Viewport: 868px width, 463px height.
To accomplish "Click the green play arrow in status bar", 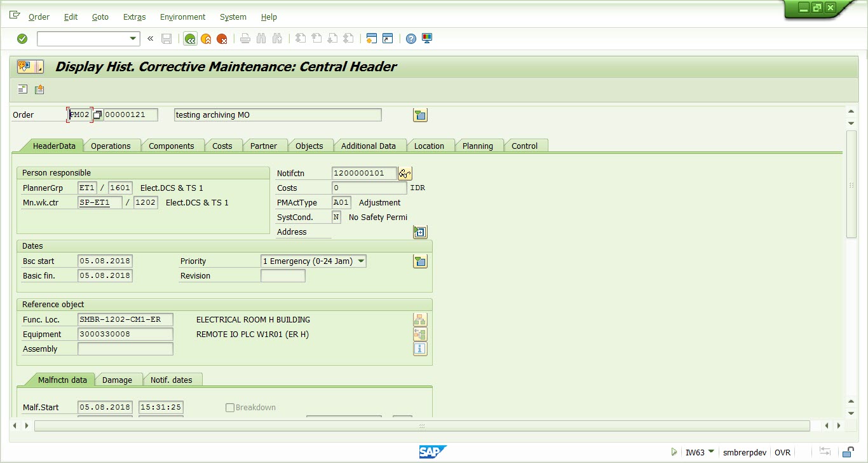I will tap(674, 452).
